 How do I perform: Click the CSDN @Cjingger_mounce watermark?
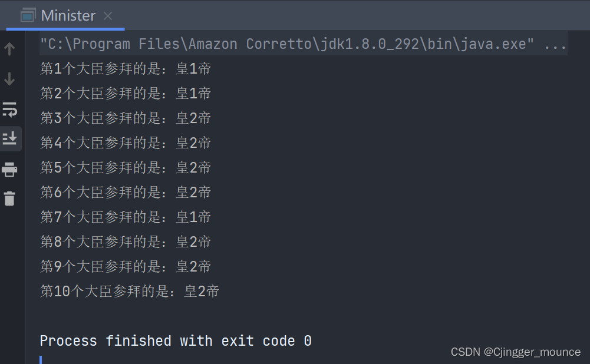[x=516, y=352]
